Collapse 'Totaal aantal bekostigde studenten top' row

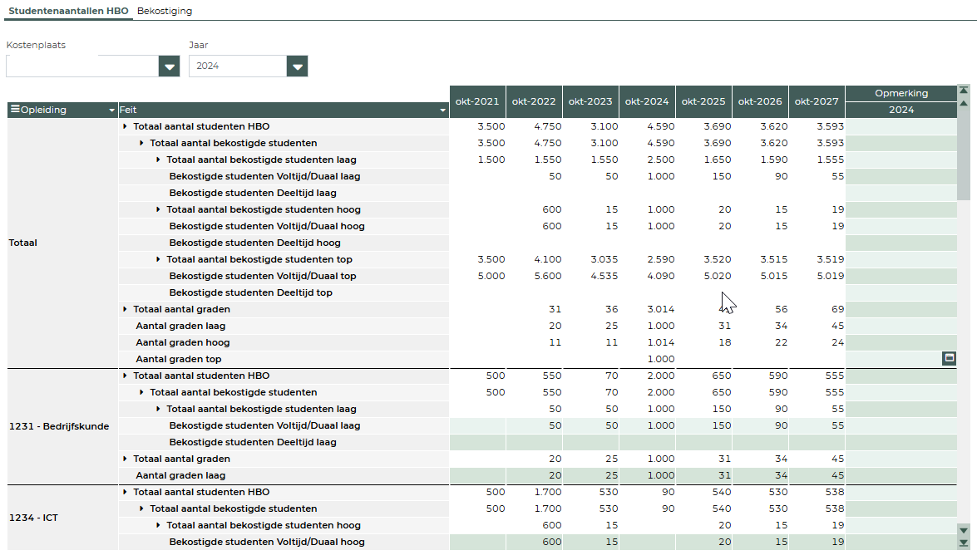pos(158,259)
